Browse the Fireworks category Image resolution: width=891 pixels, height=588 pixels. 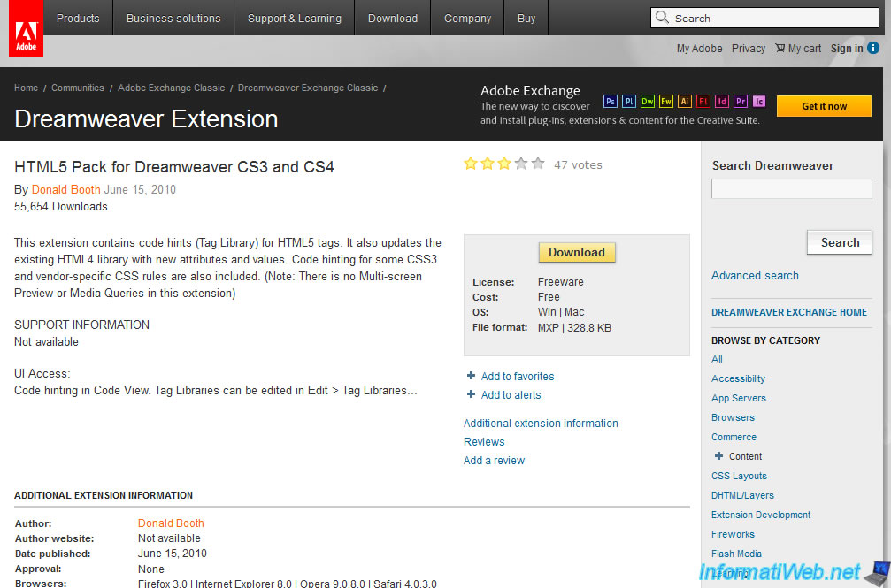733,534
